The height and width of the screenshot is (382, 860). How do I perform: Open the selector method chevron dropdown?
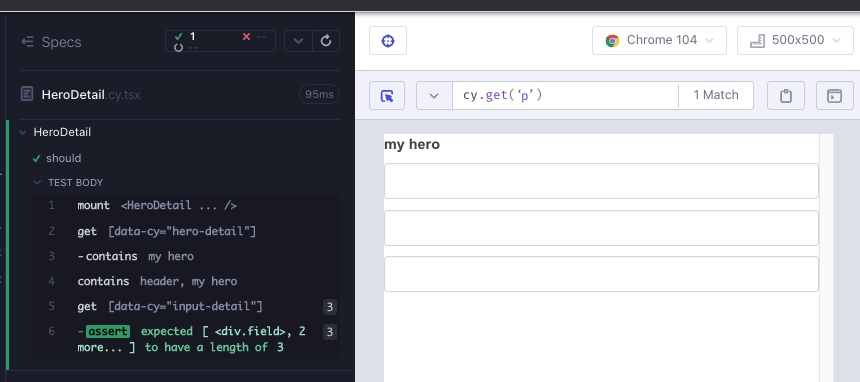[434, 96]
